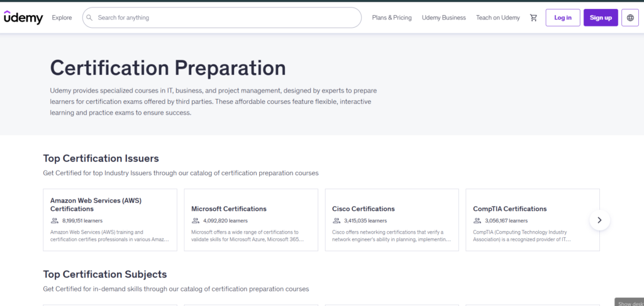Show next certification issuers with arrow
The height and width of the screenshot is (306, 644).
pyautogui.click(x=599, y=220)
